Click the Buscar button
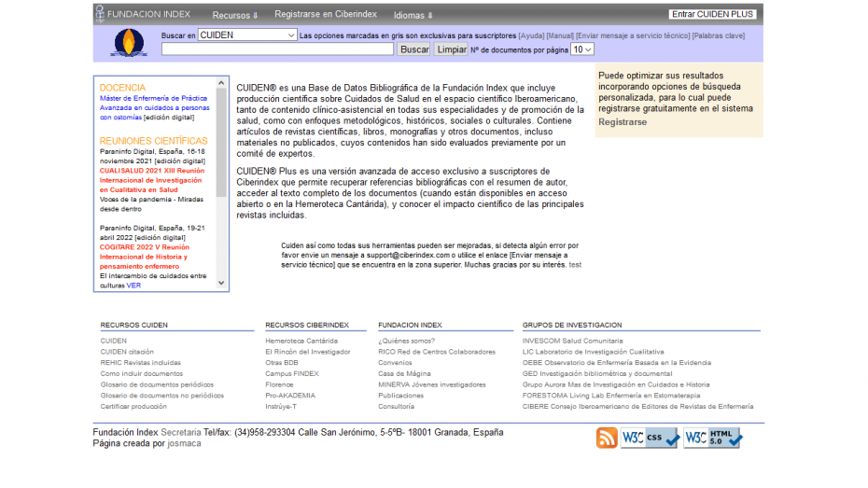This screenshot has height=488, width=868. coord(414,49)
